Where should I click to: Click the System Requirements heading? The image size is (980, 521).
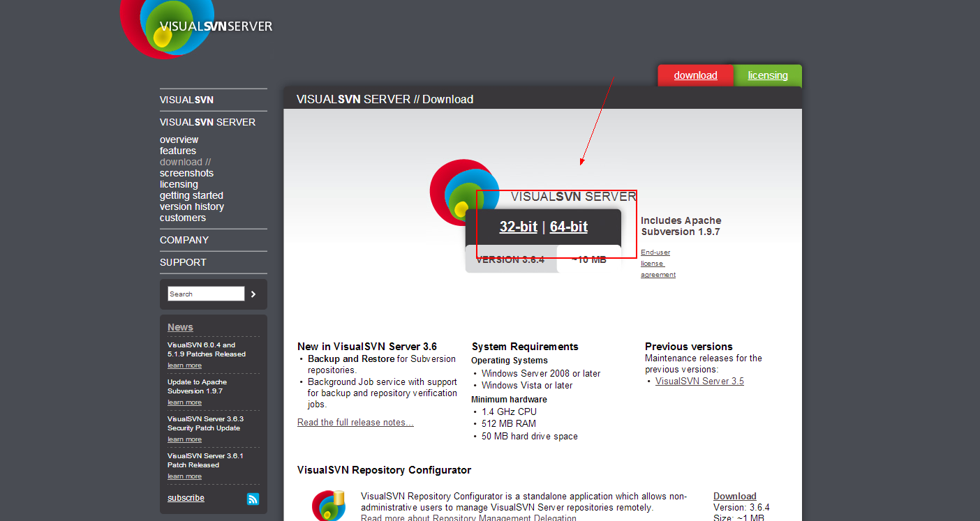525,347
